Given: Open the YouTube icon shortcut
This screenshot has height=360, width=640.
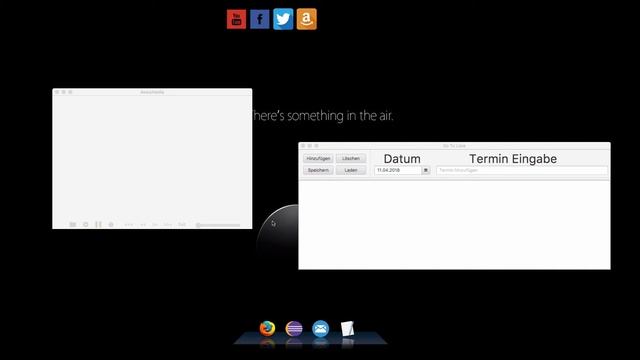Looking at the screenshot, I should point(236,19).
